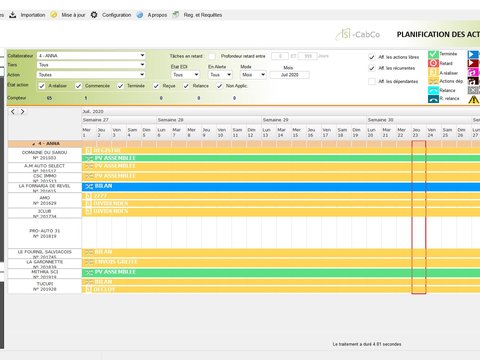The height and width of the screenshot is (360, 480).
Task: Toggle Aff. les récurrentes checkbox
Action: point(372,68)
